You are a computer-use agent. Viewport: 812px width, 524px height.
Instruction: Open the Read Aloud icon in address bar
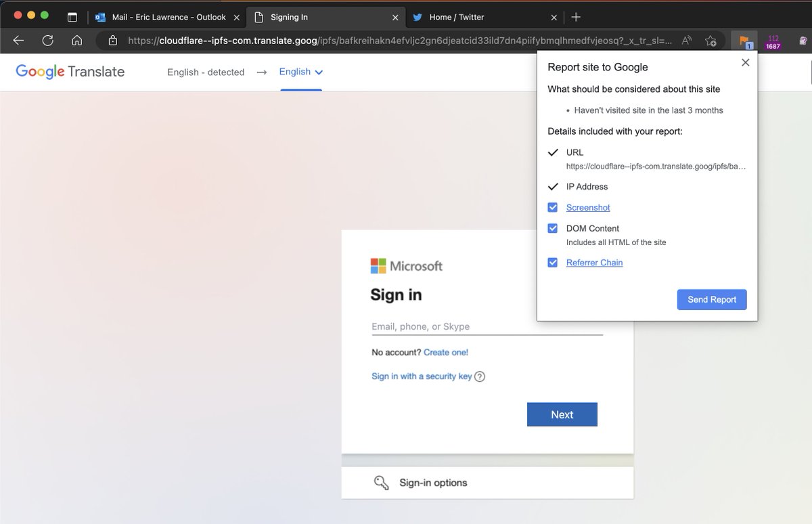point(686,41)
